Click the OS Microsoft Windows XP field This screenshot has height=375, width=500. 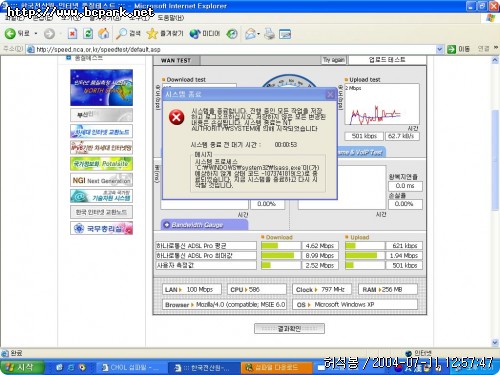[x=355, y=304]
